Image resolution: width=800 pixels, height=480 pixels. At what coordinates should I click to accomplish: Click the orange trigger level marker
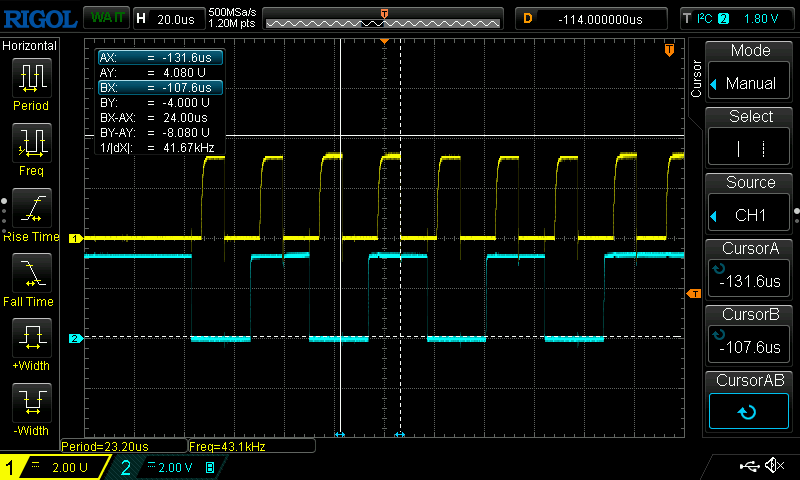tap(693, 293)
